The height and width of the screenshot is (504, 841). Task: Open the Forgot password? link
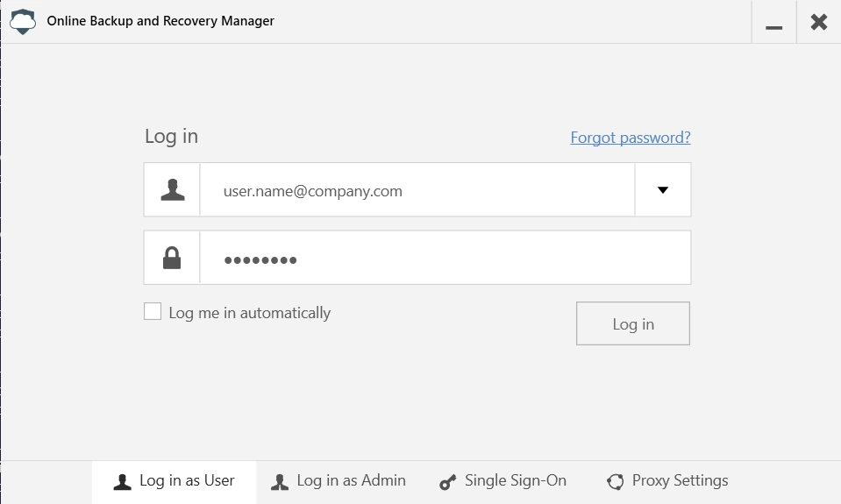[x=631, y=138]
